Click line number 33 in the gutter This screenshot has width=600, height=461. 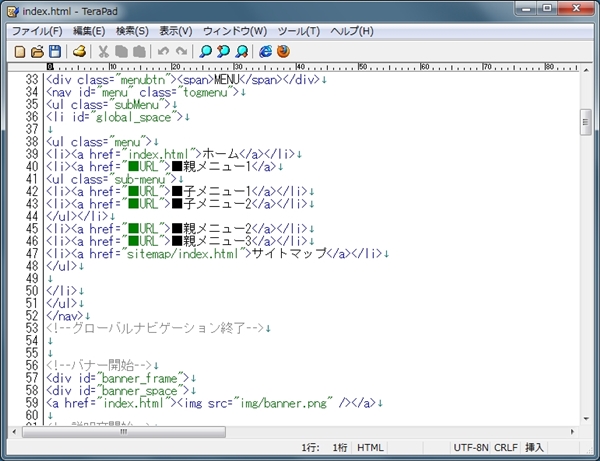32,80
